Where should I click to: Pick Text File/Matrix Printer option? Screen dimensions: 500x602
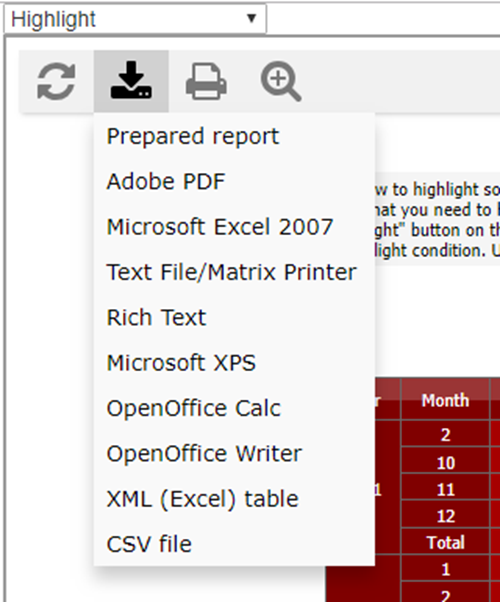(x=234, y=272)
